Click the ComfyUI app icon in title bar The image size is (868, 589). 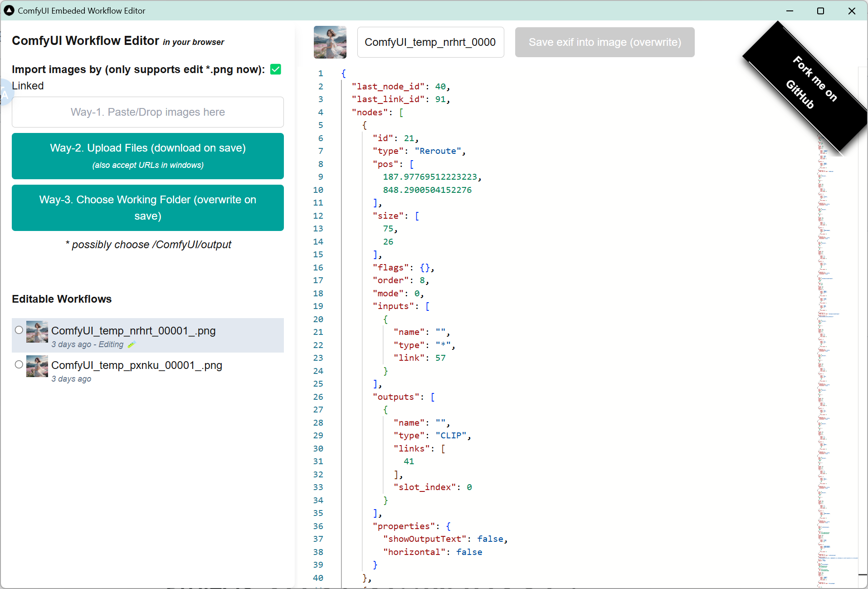pos(9,10)
